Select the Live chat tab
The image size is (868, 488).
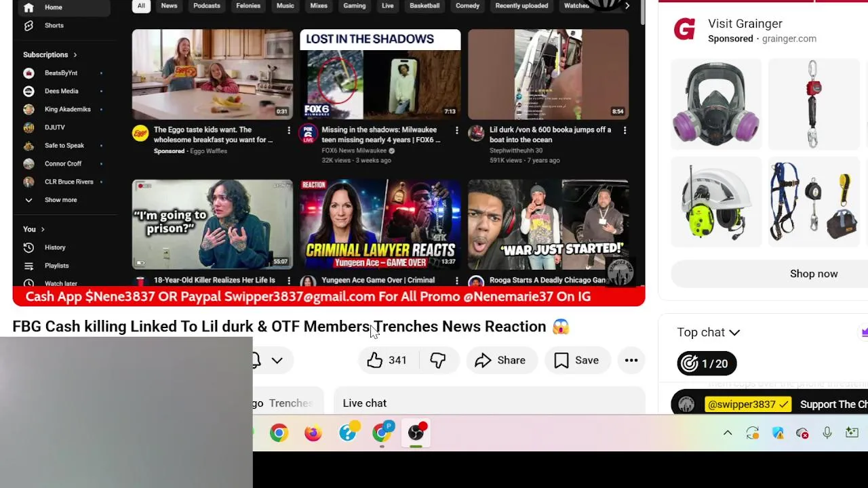click(x=365, y=403)
